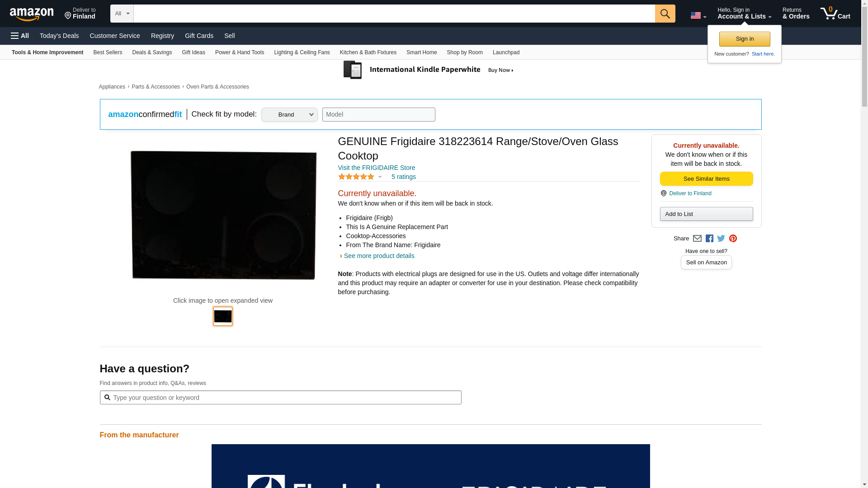This screenshot has width=868, height=488.
Task: Select the cooktop image thumbnail
Action: point(223,316)
